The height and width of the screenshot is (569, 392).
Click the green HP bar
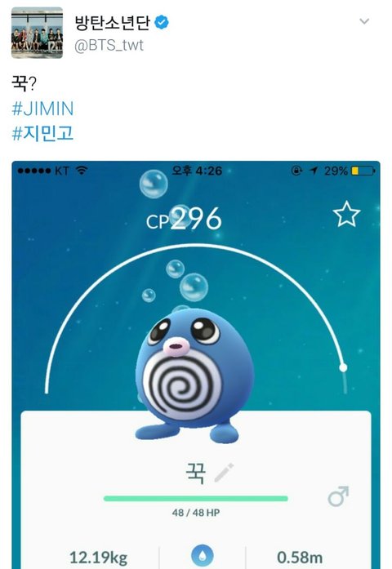point(196,499)
